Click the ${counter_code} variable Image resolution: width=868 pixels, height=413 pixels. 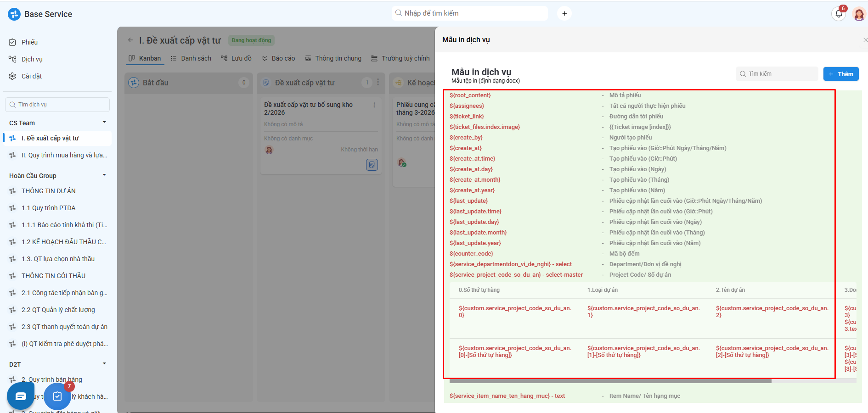(x=471, y=254)
